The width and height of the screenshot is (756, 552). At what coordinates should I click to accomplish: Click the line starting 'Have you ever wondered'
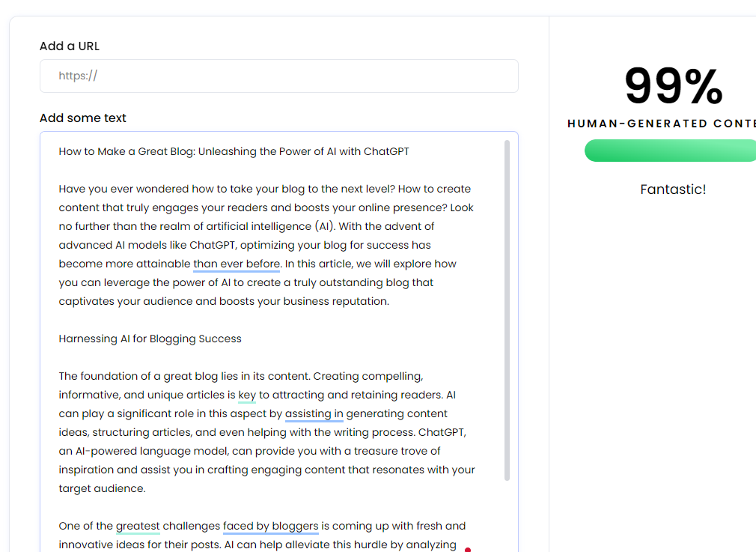pyautogui.click(x=265, y=189)
